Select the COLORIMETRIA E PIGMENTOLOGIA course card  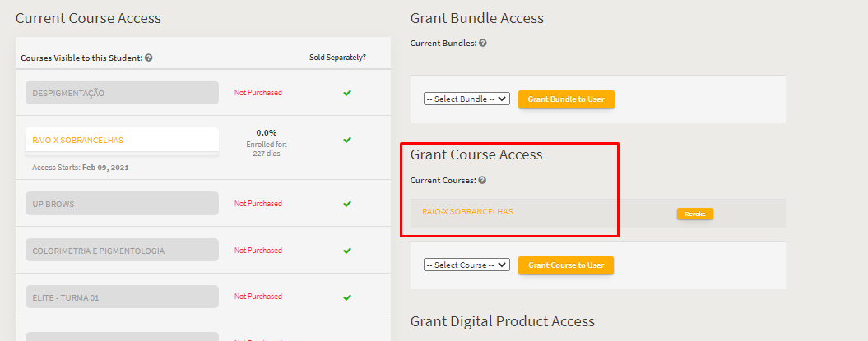click(122, 251)
